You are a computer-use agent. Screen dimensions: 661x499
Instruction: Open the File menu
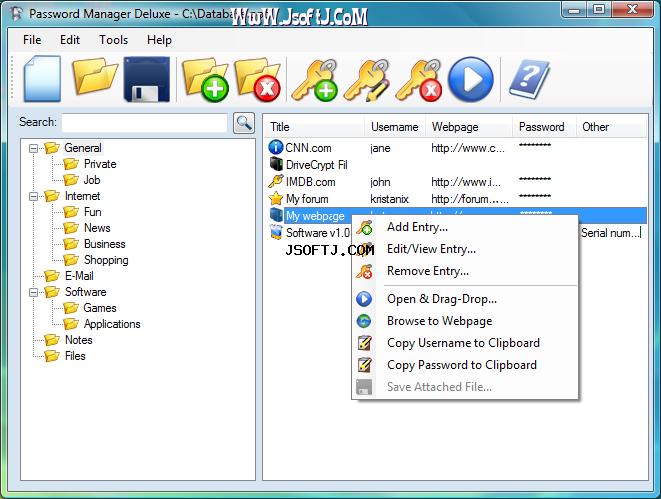point(32,40)
